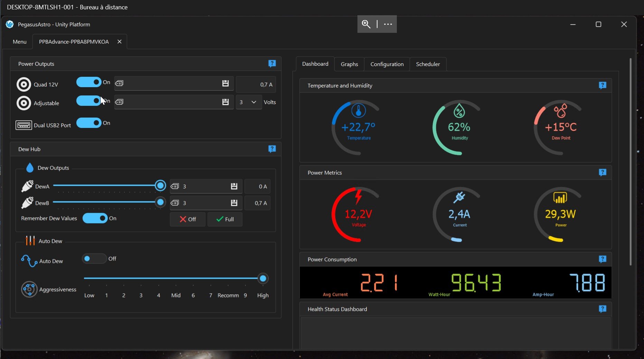
Task: Click the humidity droplet gauge icon
Action: 459,111
